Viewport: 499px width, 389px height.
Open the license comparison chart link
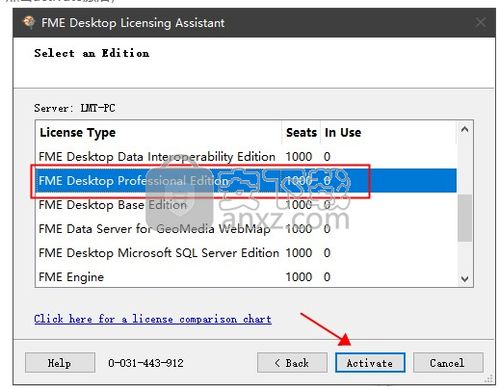click(153, 319)
